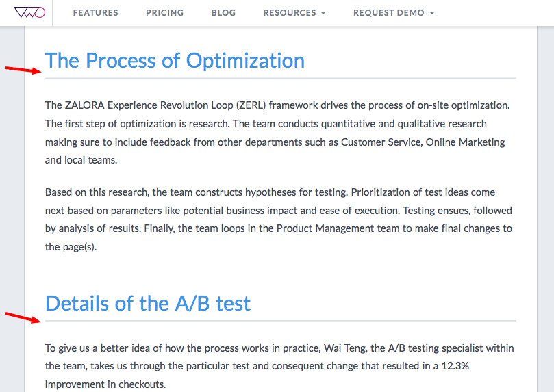Click the 12.3% figure in the text
Viewport: 554px width, 392px height.
point(455,366)
